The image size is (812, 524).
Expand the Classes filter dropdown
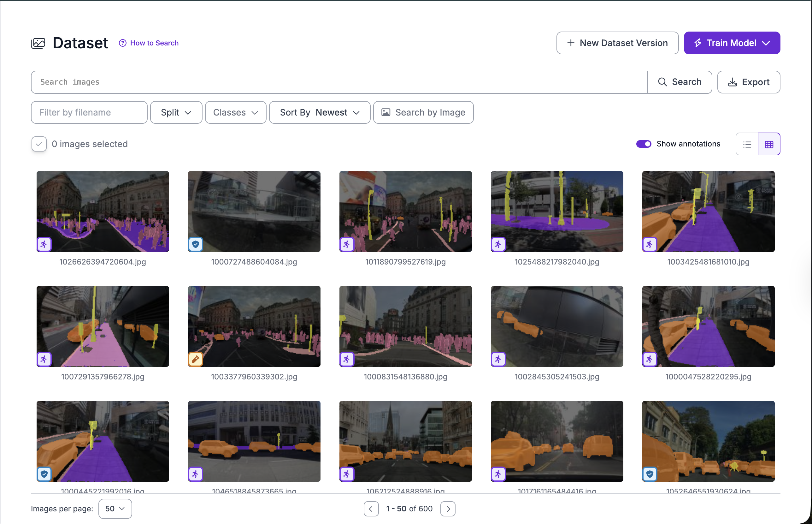pos(235,112)
